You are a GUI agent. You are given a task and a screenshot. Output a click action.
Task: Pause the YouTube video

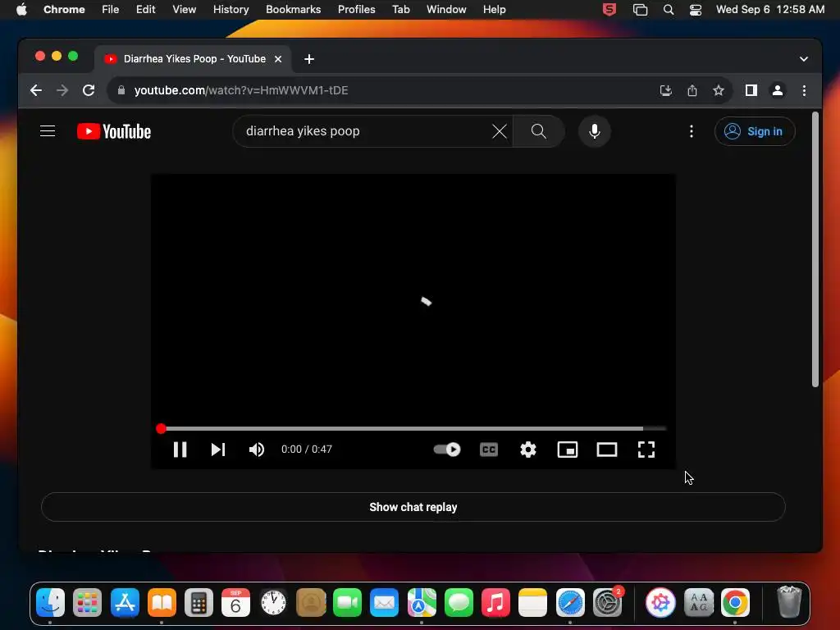pyautogui.click(x=180, y=450)
